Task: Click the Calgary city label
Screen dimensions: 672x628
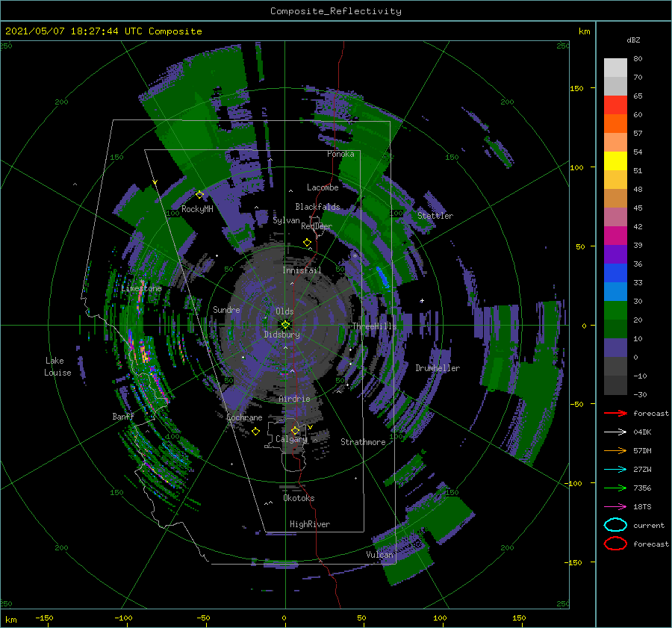Action: (291, 439)
